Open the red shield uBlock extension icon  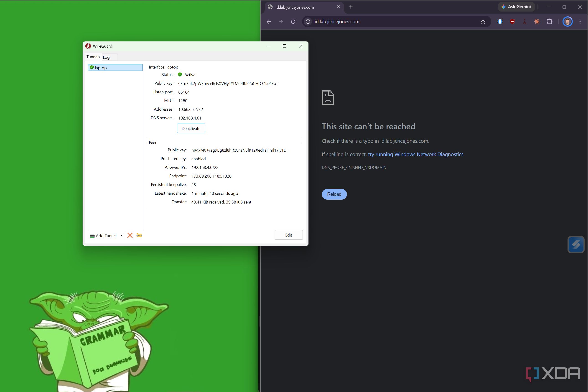(512, 22)
